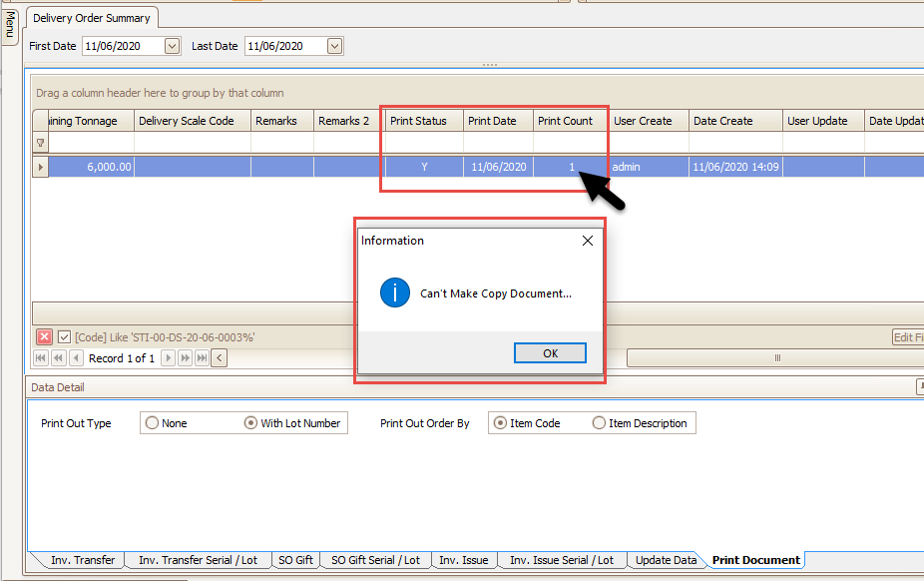Select None print out type
Viewport: 924px width, 581px height.
[x=167, y=423]
